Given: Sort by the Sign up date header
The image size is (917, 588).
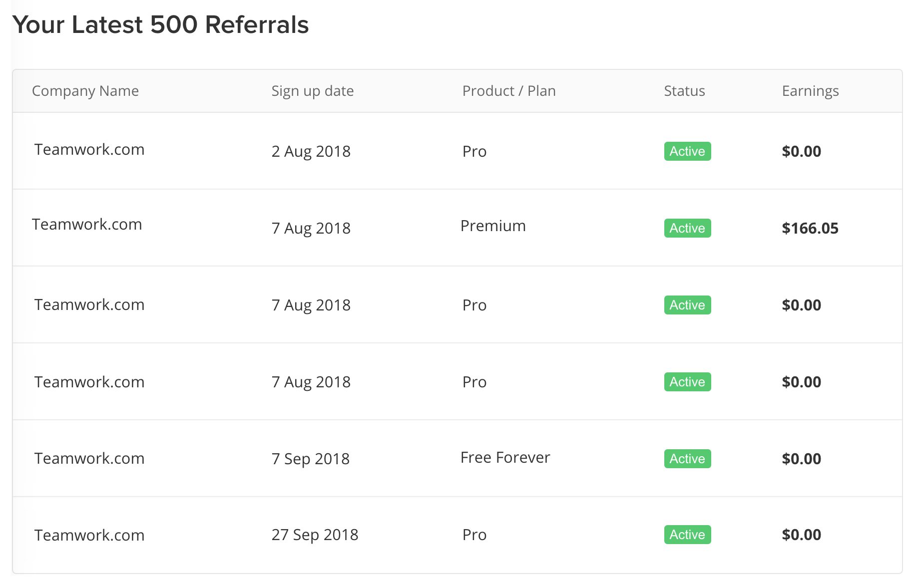Looking at the screenshot, I should (x=313, y=91).
